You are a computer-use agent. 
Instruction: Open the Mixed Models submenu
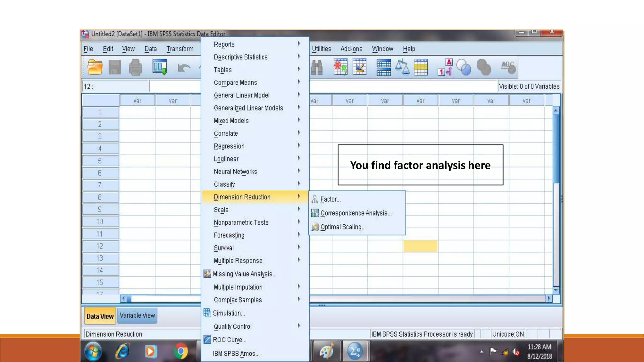(x=255, y=121)
